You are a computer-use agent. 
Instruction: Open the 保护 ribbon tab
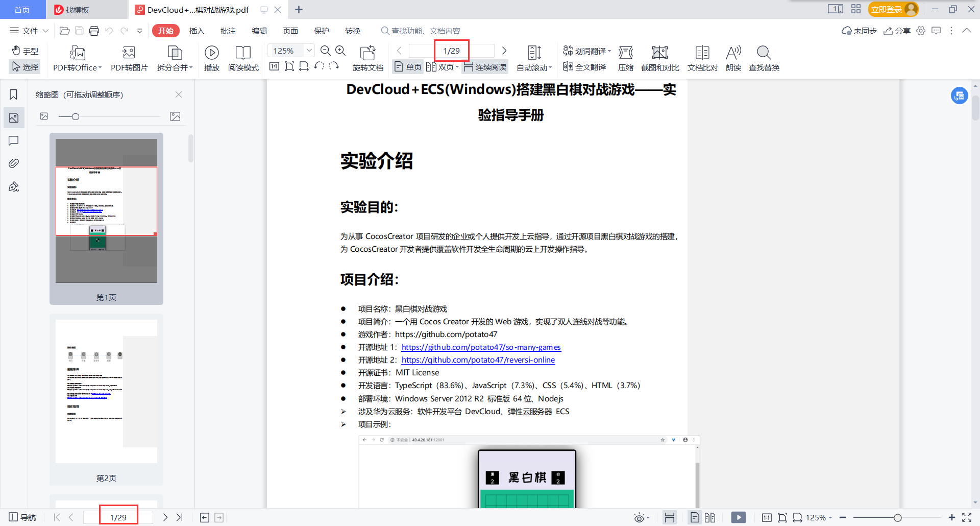point(322,31)
